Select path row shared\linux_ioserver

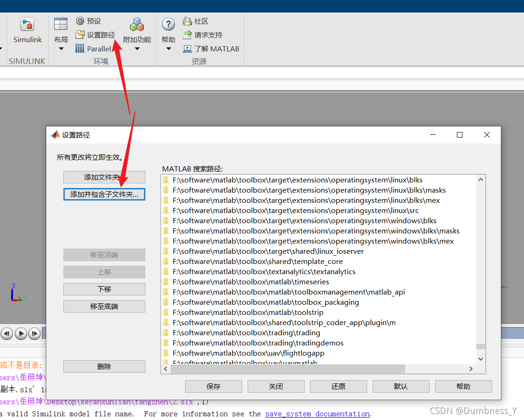[319, 251]
